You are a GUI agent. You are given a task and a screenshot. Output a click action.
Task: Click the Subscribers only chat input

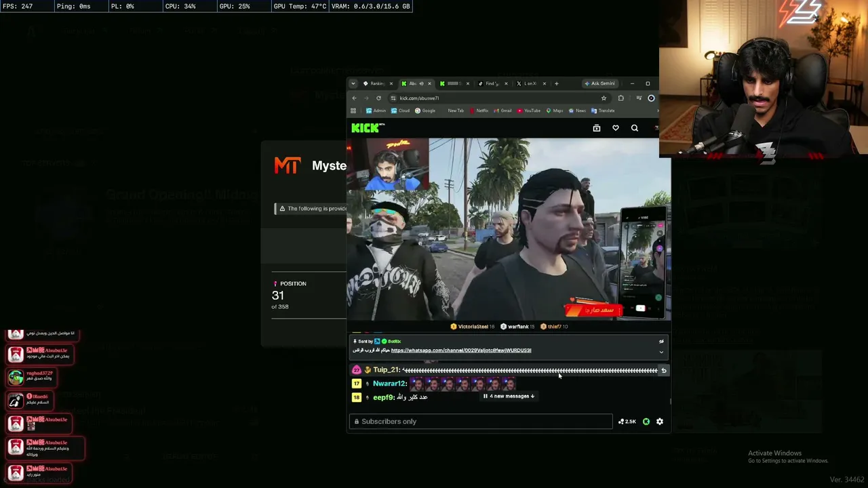coord(481,422)
